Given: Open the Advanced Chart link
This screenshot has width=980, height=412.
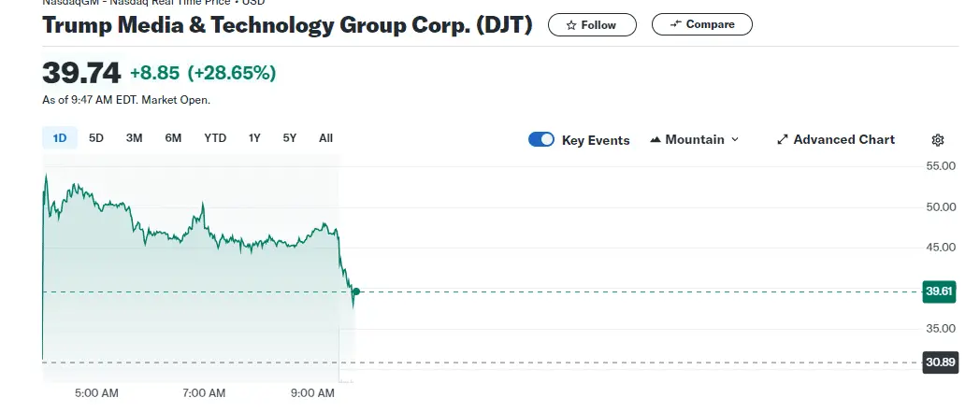Looking at the screenshot, I should coord(843,140).
